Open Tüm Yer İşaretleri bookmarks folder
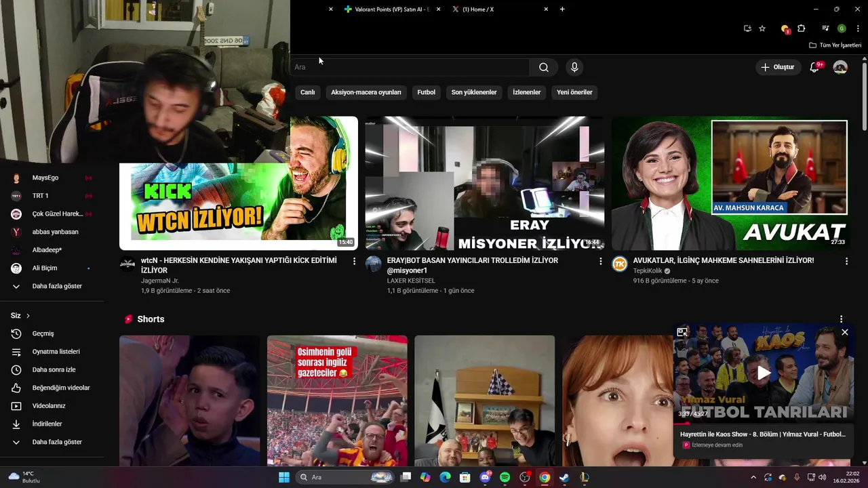 pos(835,45)
